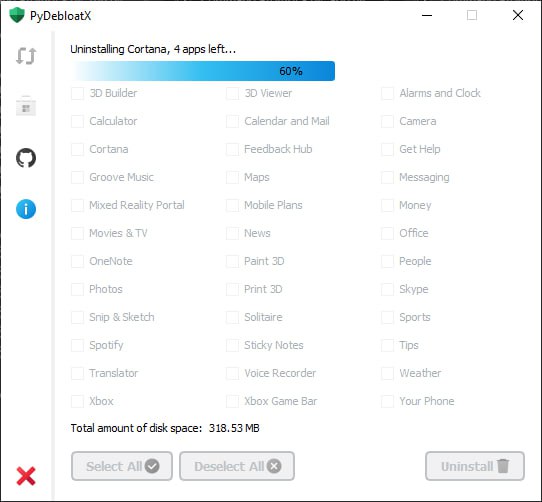
Task: Click the blue info icon
Action: [x=26, y=209]
